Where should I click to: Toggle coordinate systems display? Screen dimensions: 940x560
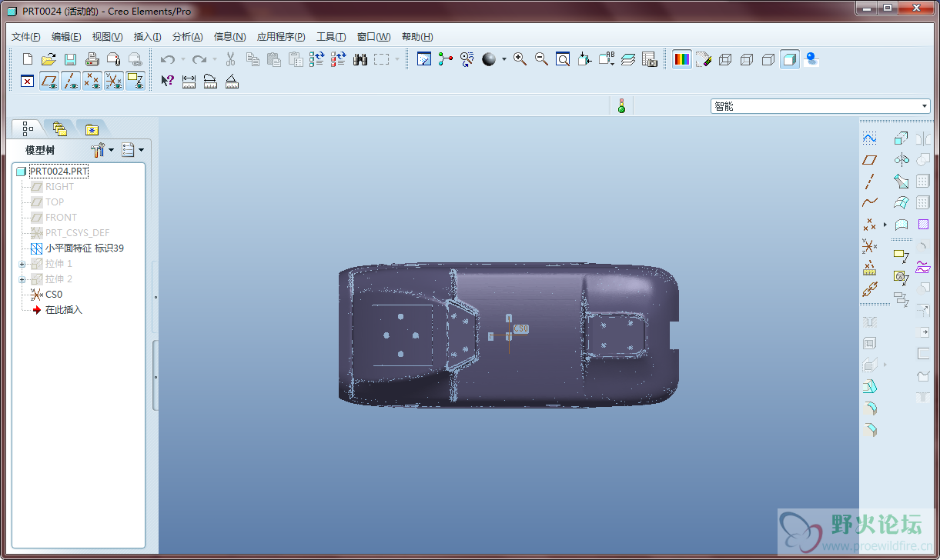(x=114, y=81)
